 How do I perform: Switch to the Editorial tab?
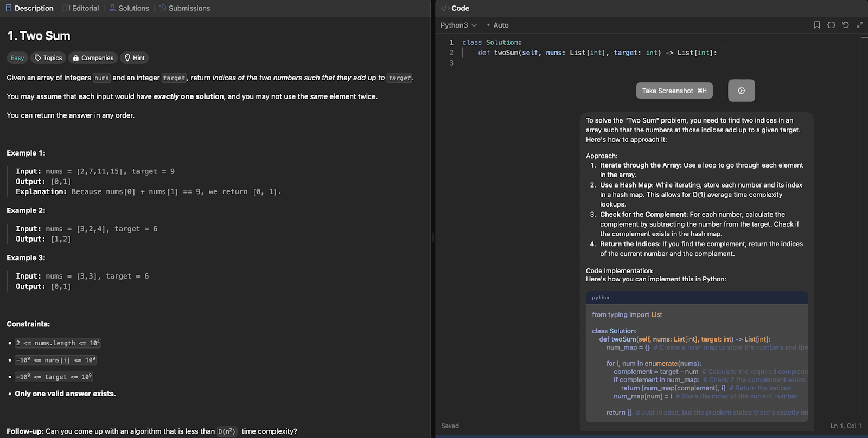(81, 8)
